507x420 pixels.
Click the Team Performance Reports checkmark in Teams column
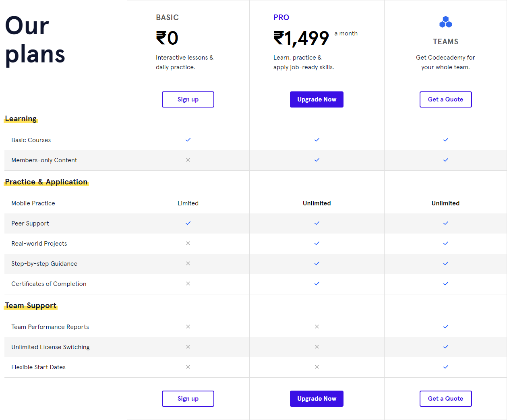point(446,327)
